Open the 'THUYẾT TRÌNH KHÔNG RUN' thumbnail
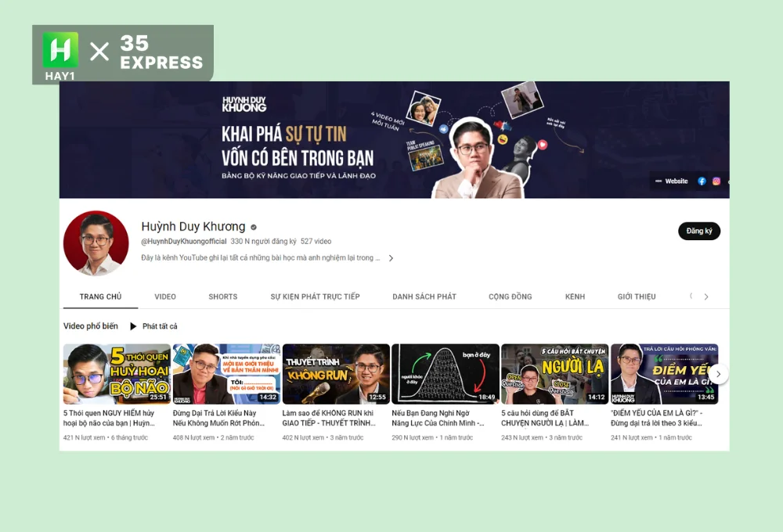 (x=336, y=374)
